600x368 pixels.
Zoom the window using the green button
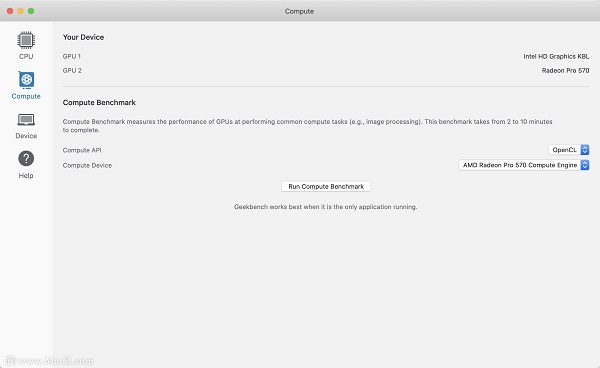[31, 11]
